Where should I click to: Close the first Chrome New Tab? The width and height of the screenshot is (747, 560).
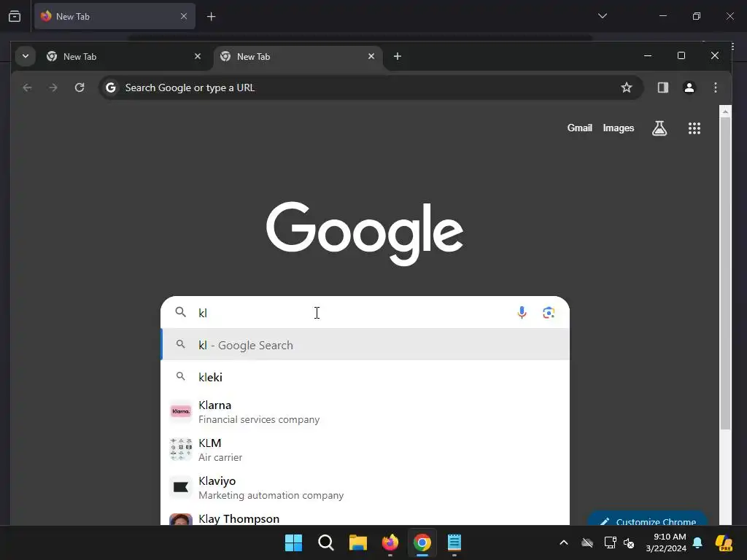point(198,56)
